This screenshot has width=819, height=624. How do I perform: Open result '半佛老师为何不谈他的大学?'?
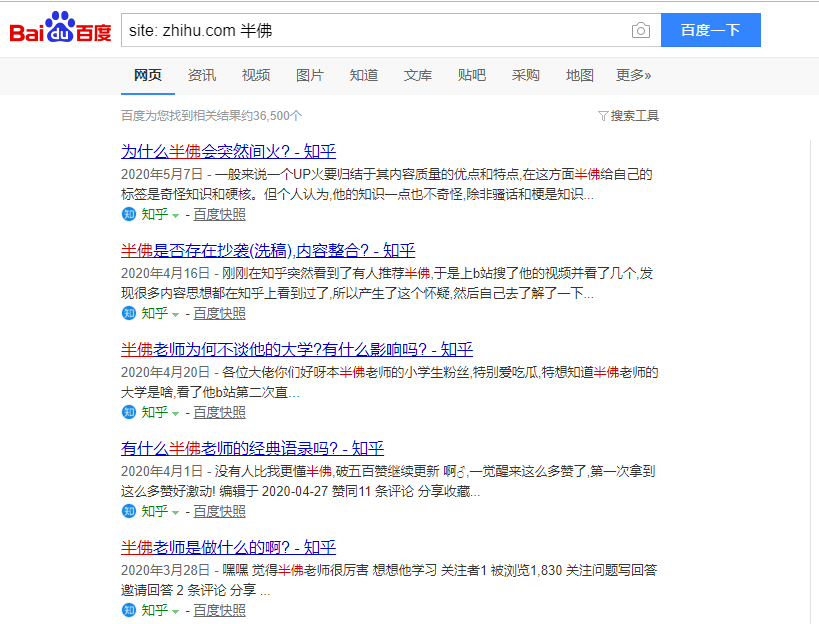297,349
